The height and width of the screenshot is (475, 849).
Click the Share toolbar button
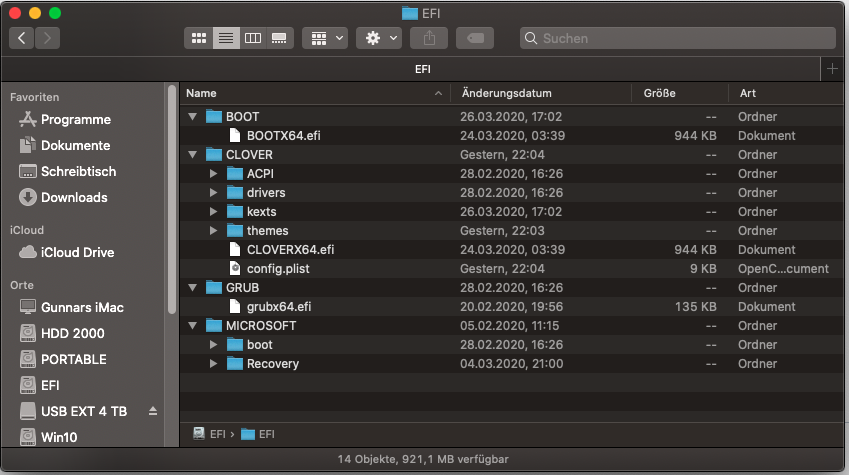click(429, 38)
